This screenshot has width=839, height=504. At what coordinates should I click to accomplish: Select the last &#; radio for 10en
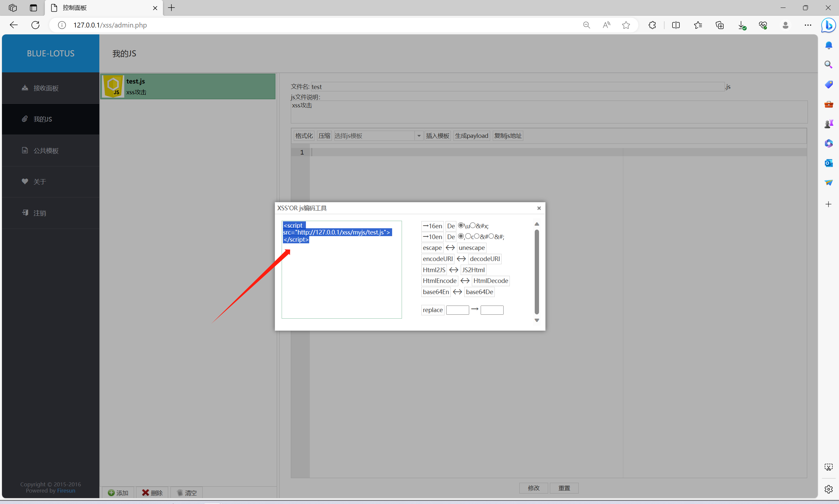coord(491,236)
